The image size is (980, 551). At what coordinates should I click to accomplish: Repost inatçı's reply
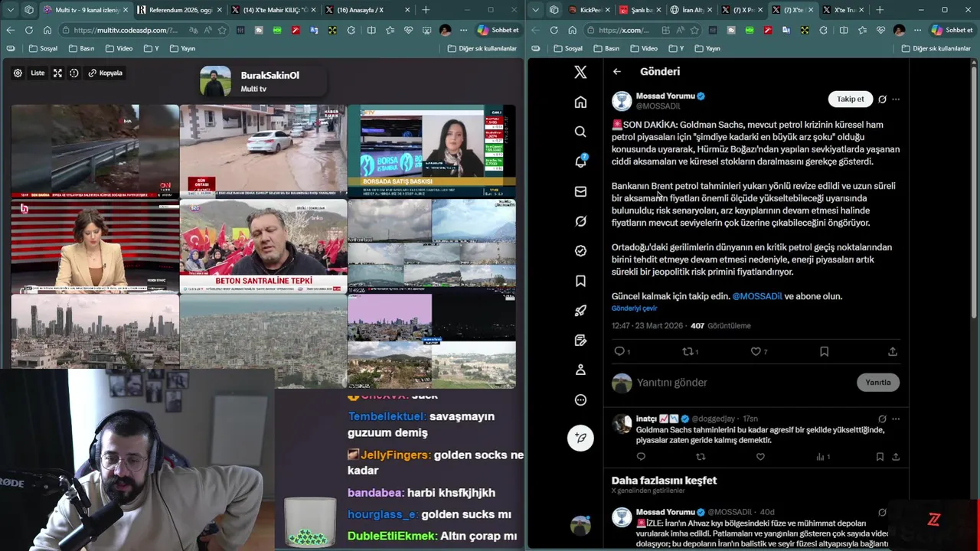tap(701, 457)
